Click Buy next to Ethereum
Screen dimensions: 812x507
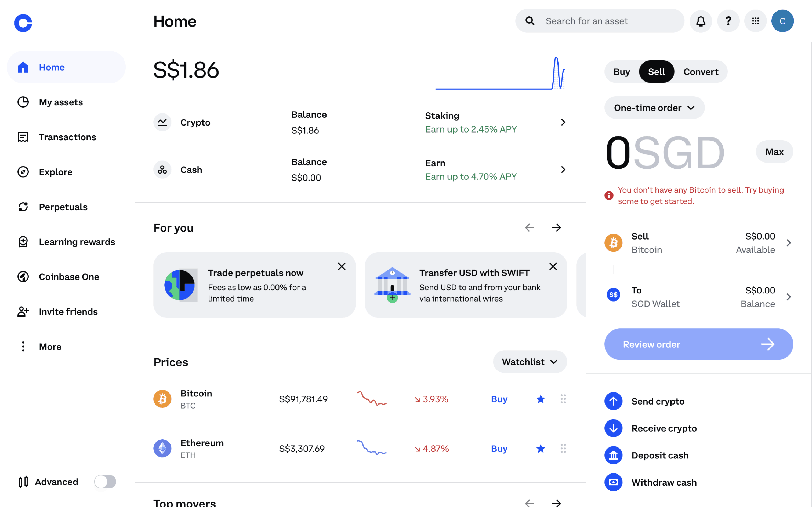pos(499,449)
